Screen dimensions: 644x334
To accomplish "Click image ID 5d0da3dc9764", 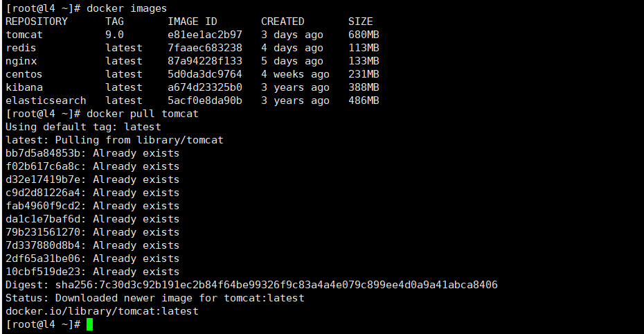I will click(205, 74).
